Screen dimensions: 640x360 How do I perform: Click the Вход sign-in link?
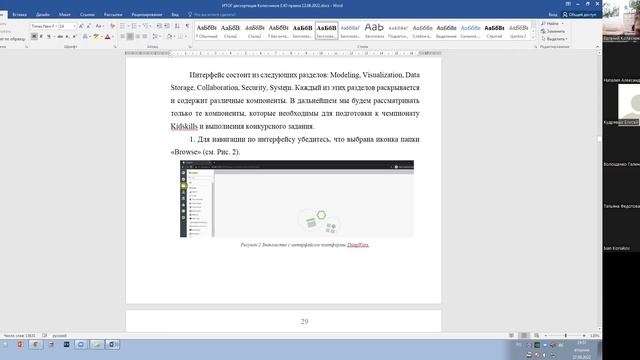(x=552, y=14)
